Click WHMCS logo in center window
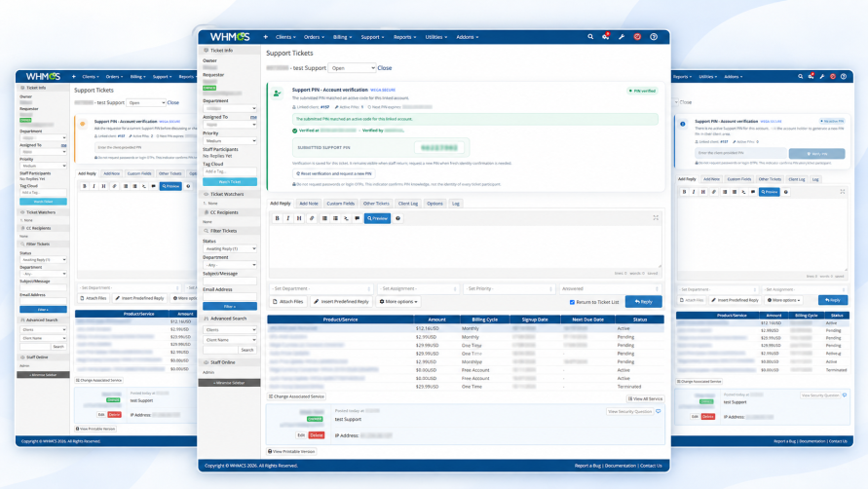The height and width of the screenshot is (489, 868). coord(230,37)
